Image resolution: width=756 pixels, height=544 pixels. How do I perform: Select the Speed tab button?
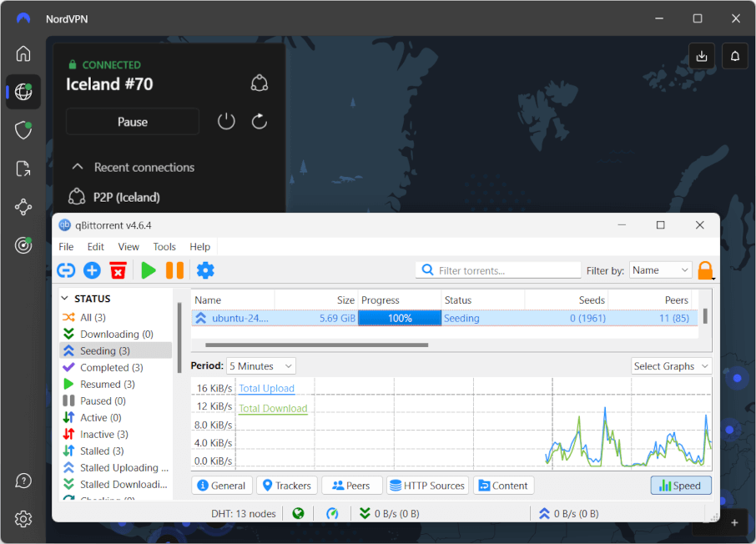click(681, 486)
